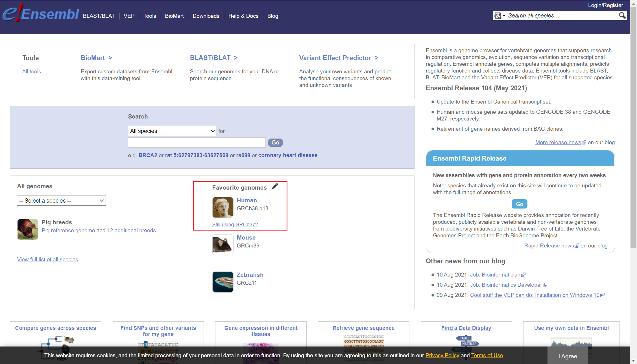Click coronary heart disease example link
Screen dimensions: 637x364
click(288, 155)
